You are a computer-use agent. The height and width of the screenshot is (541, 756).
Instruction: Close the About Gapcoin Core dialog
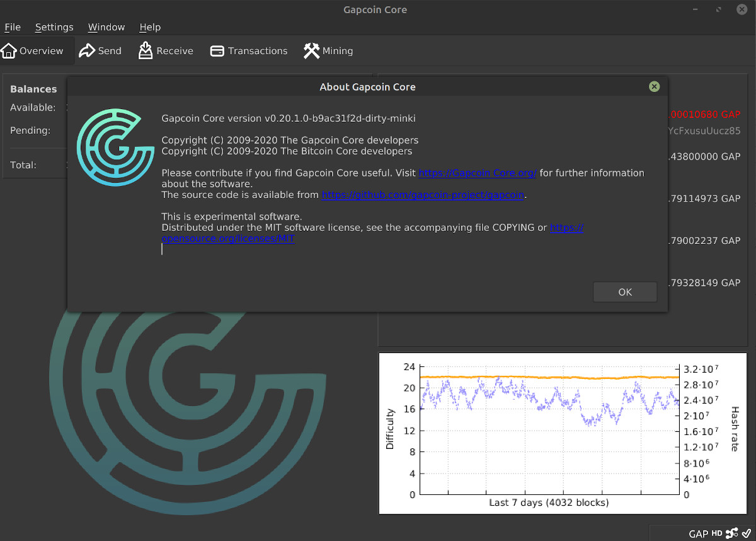pos(655,86)
